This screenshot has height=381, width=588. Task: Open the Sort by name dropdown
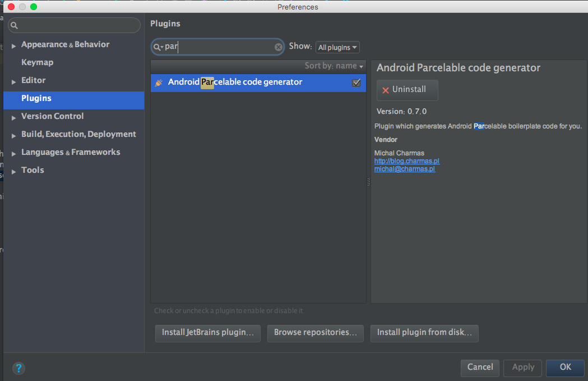coord(334,66)
